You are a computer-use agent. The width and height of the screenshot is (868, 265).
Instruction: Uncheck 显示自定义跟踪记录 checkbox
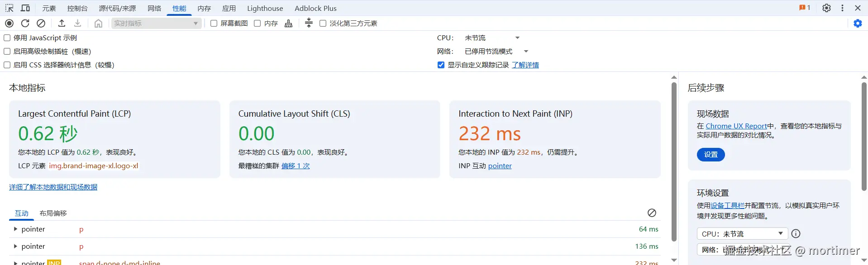441,65
